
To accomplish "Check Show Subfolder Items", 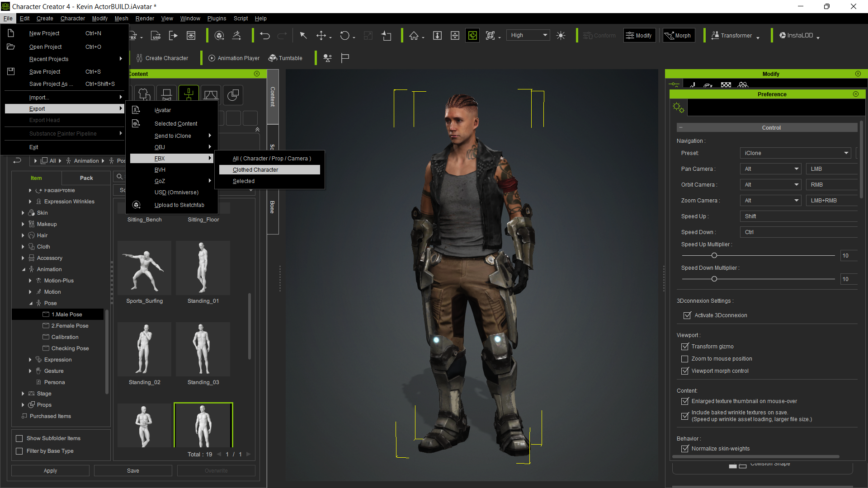I will 19,438.
